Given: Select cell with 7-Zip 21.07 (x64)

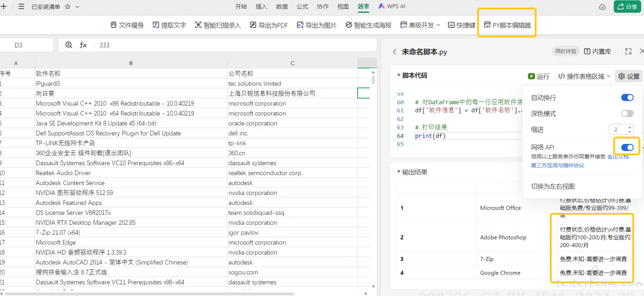Looking at the screenshot, I should [131, 232].
